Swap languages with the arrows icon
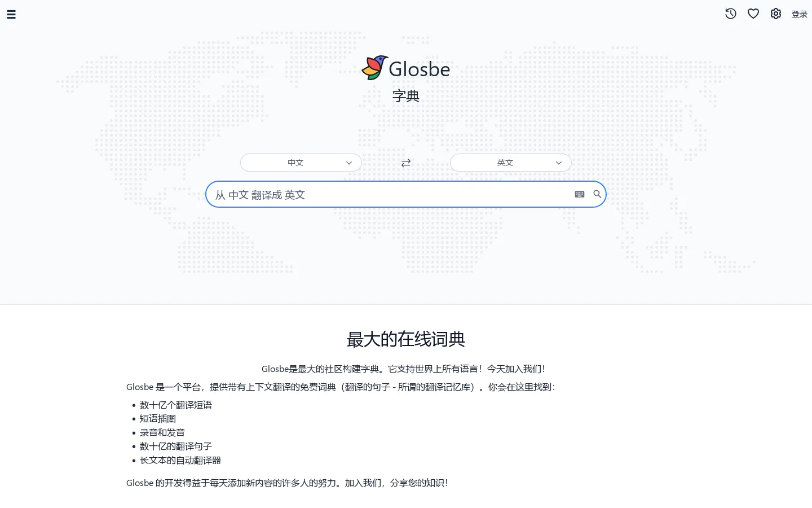 [x=406, y=163]
